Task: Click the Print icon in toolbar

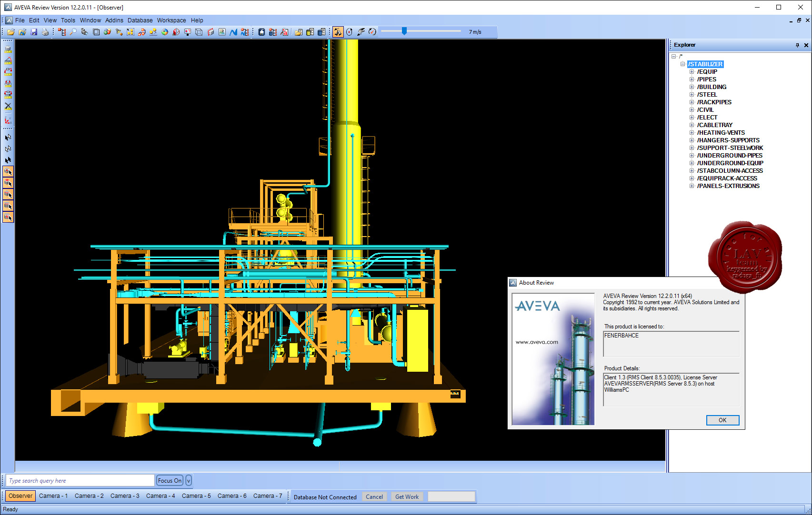Action: 45,32
